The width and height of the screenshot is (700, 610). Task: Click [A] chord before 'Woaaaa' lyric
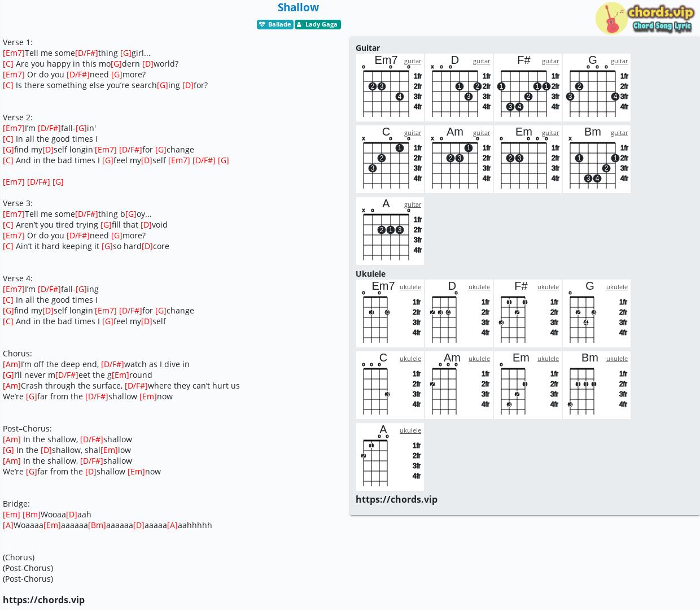[x=8, y=525]
